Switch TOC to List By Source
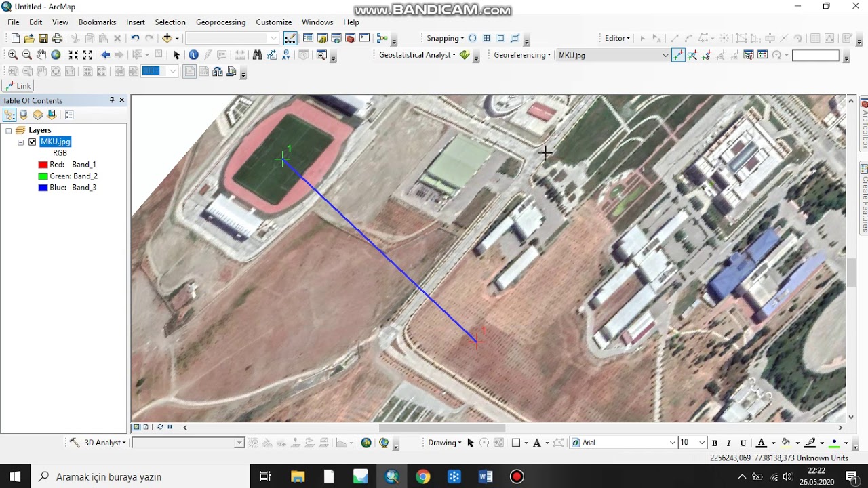868x488 pixels. click(x=24, y=115)
